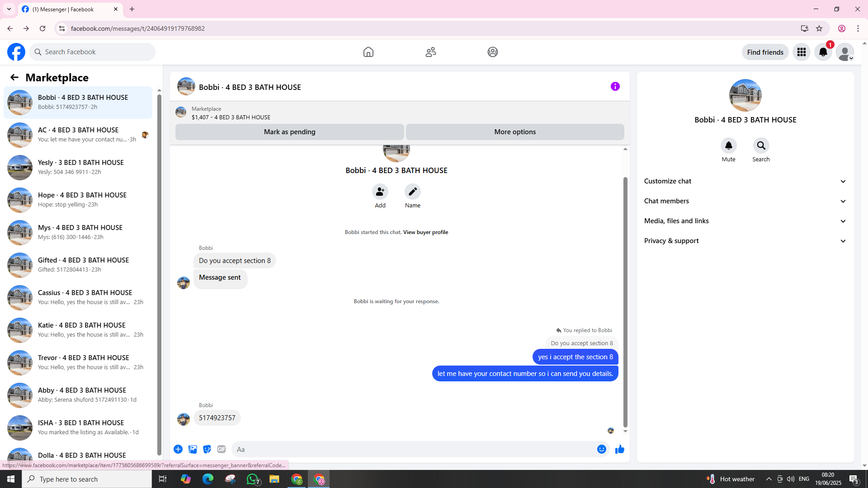Click the Mark as pending button
The width and height of the screenshot is (868, 488).
[290, 132]
